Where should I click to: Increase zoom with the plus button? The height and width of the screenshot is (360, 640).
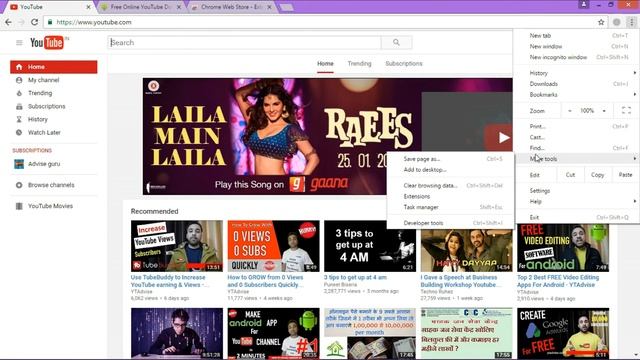pyautogui.click(x=604, y=111)
